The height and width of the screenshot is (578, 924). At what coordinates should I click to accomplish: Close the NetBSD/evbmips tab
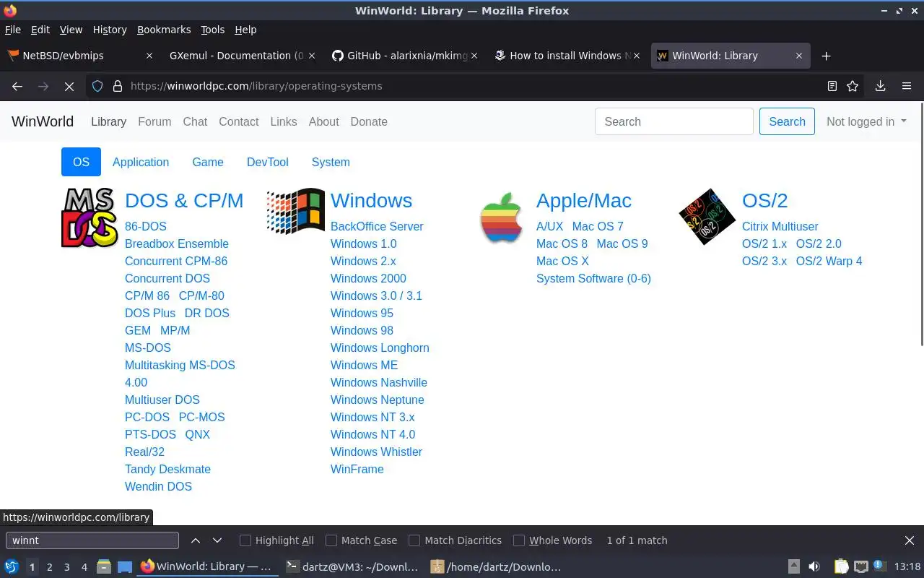[x=149, y=56]
